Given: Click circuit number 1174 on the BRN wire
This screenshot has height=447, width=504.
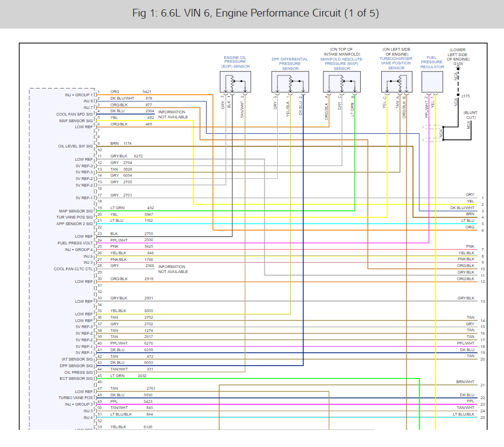Looking at the screenshot, I should tap(128, 144).
